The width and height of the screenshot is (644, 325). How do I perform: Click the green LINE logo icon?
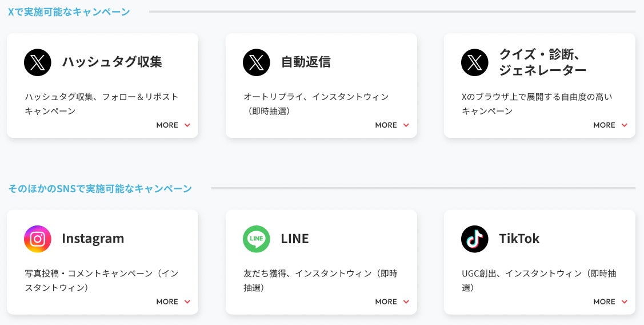tap(257, 239)
